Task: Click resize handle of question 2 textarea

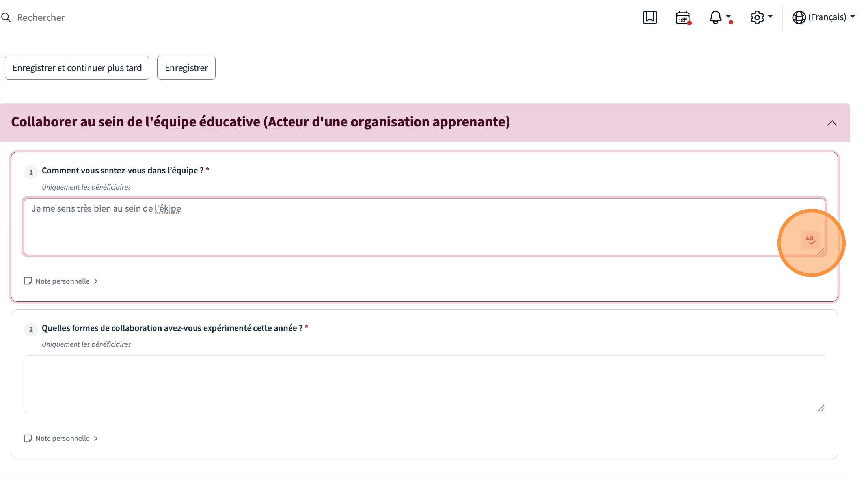Action: tap(821, 409)
